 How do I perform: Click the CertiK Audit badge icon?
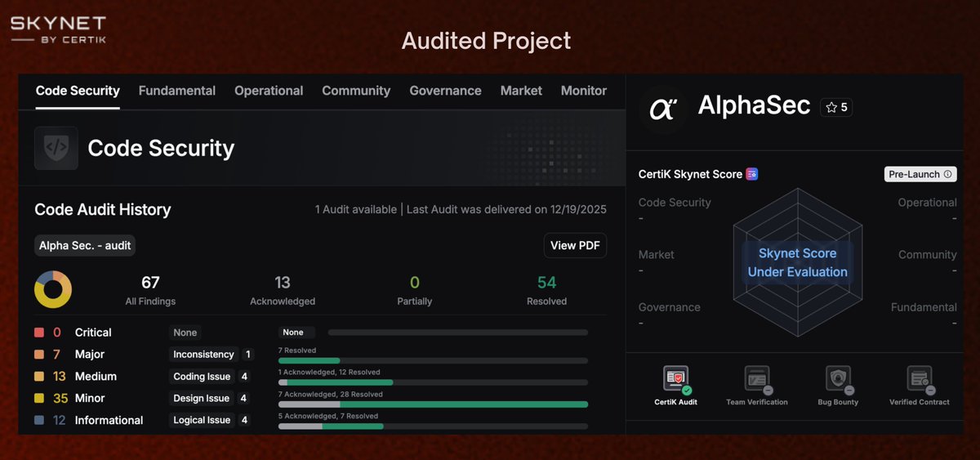coord(676,379)
